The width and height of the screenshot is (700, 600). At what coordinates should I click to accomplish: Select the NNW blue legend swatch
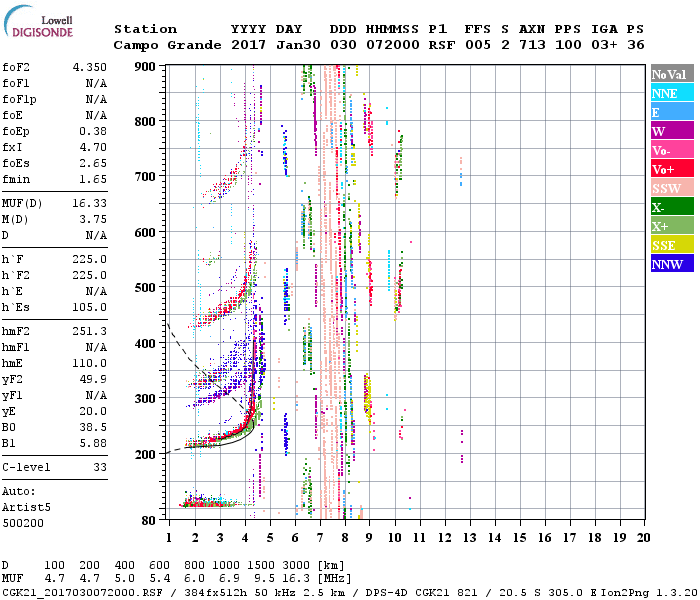click(671, 264)
